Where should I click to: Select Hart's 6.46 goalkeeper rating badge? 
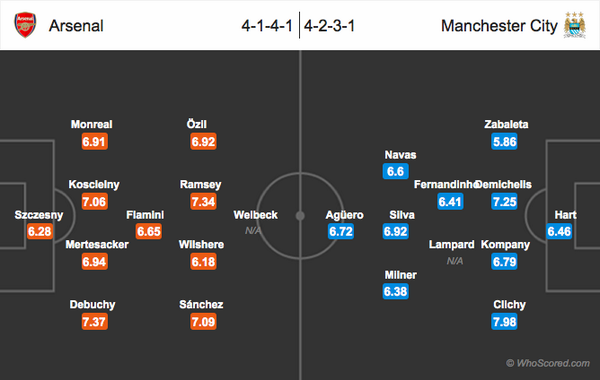559,231
